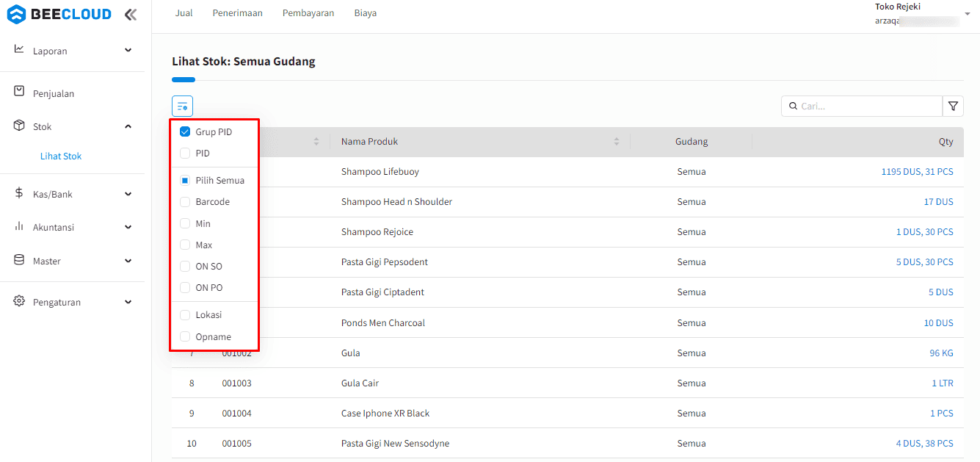The width and height of the screenshot is (980, 462).
Task: Tick the ON SO checkbox
Action: pyautogui.click(x=185, y=266)
